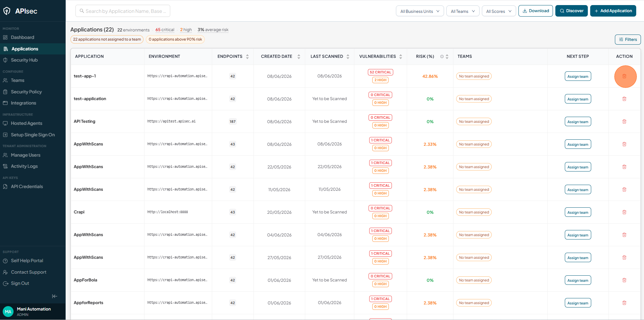Collapse the sidebar using the arrow icon
The width and height of the screenshot is (644, 320).
point(54,296)
